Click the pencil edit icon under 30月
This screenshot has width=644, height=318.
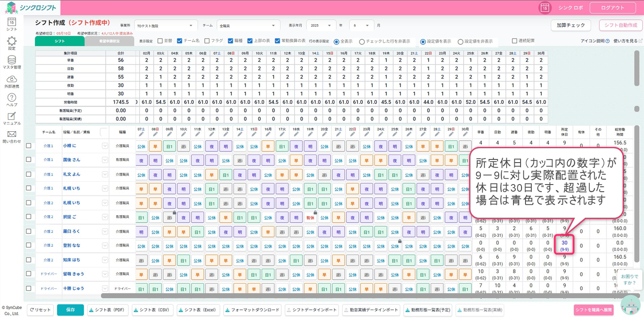[x=465, y=133]
